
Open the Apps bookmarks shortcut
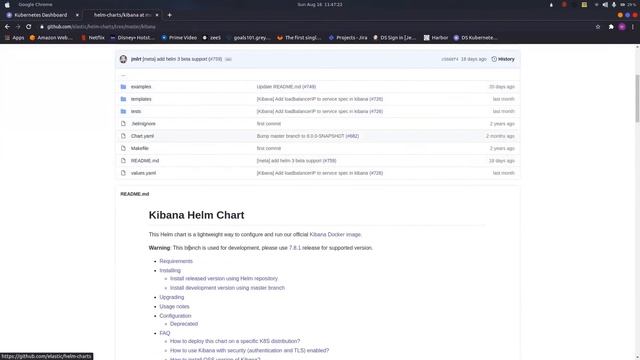pyautogui.click(x=14, y=38)
